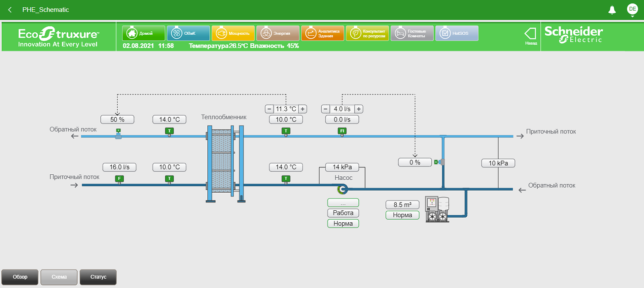Click the 8.5 m³ volume value
This screenshot has height=288, width=644.
(402, 205)
